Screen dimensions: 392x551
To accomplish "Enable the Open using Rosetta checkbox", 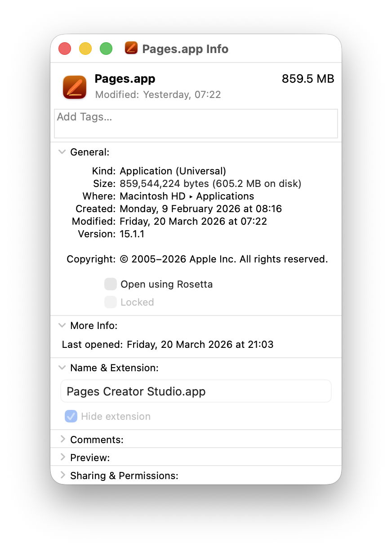I will click(x=111, y=284).
